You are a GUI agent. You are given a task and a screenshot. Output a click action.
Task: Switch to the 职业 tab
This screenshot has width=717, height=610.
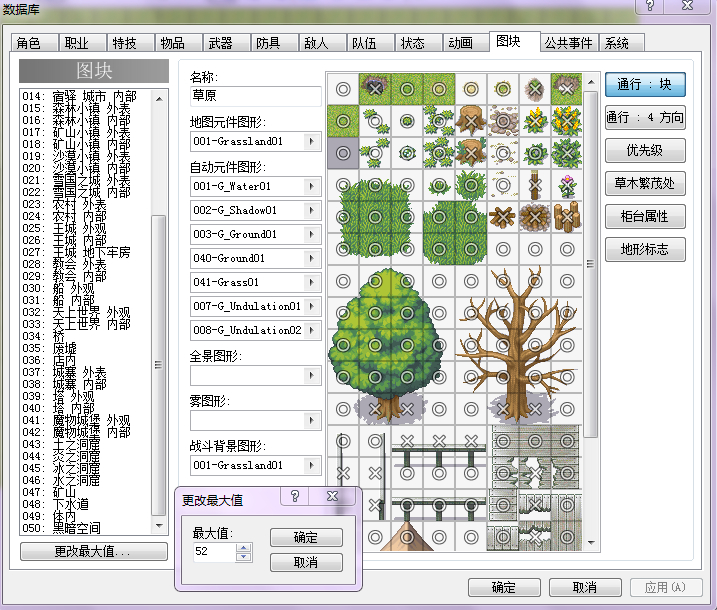(82, 43)
